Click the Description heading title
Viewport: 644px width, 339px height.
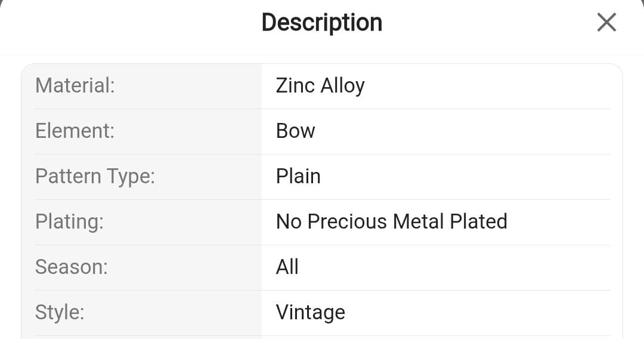pos(322,23)
